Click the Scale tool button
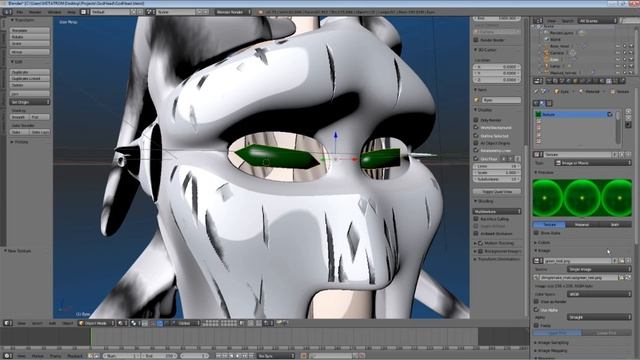Image resolution: width=640 pixels, height=360 pixels. [x=29, y=43]
